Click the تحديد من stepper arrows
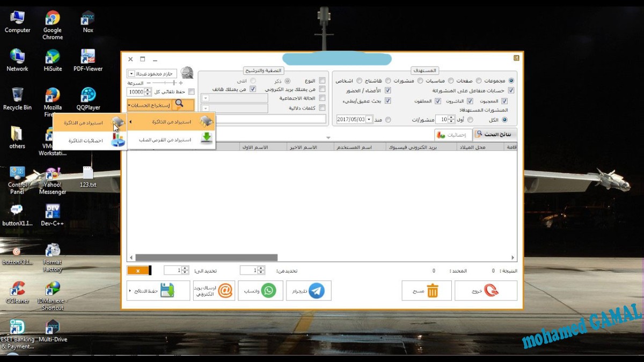 click(x=261, y=270)
